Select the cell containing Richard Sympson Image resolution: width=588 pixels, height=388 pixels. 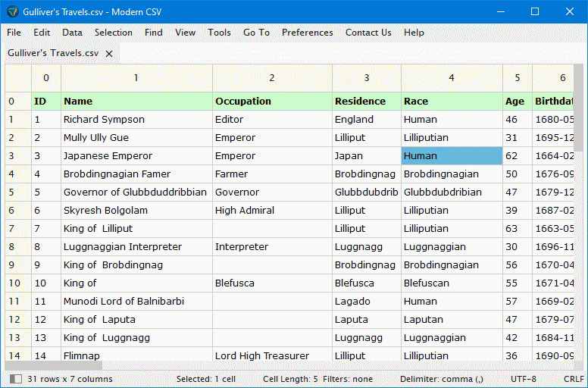pyautogui.click(x=136, y=119)
